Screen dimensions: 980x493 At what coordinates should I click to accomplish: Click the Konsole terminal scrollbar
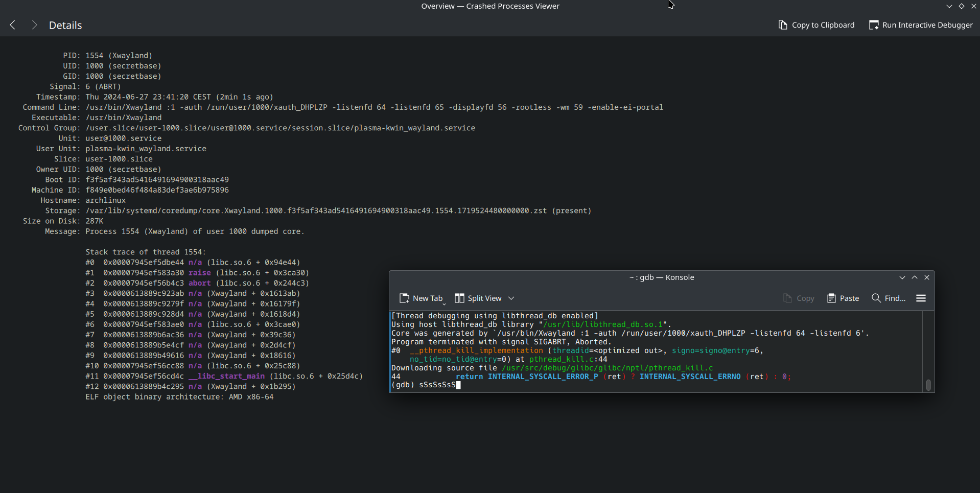tap(928, 384)
